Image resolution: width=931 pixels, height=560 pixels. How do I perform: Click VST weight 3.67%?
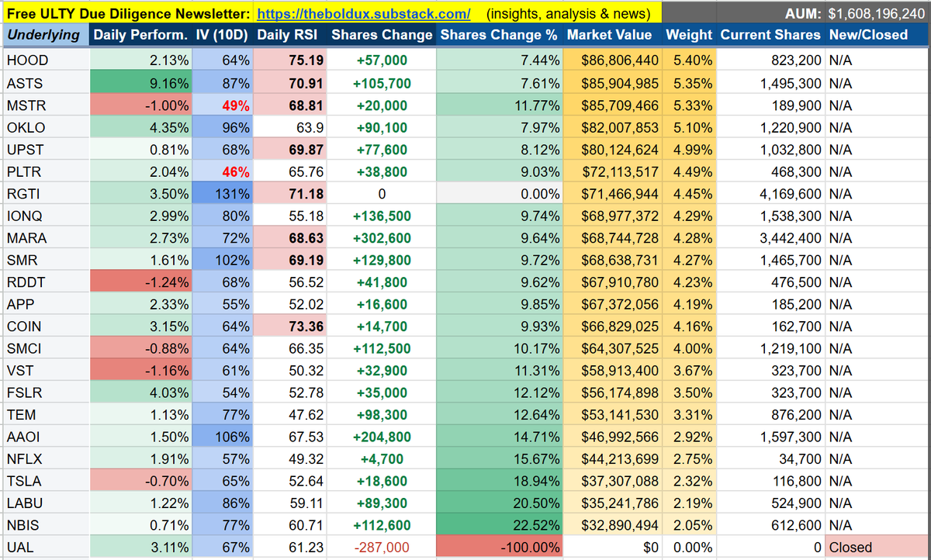click(689, 370)
